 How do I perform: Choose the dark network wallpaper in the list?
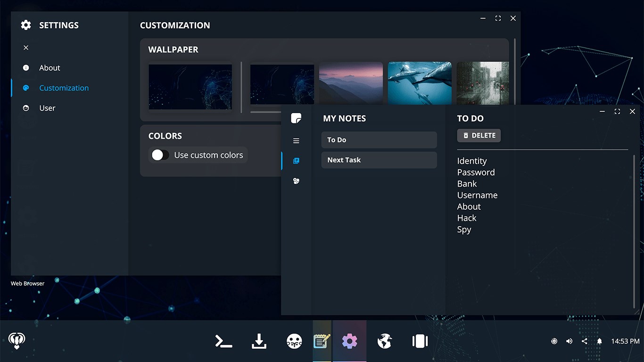click(282, 83)
